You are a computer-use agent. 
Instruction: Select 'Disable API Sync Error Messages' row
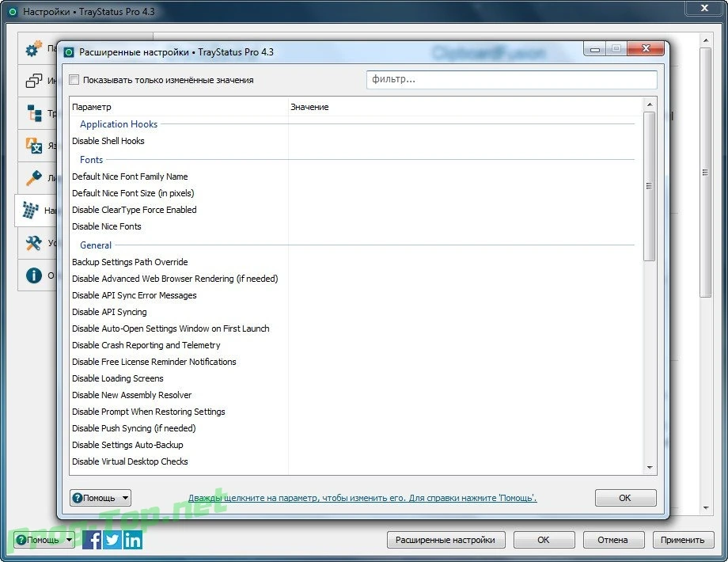[x=355, y=295]
